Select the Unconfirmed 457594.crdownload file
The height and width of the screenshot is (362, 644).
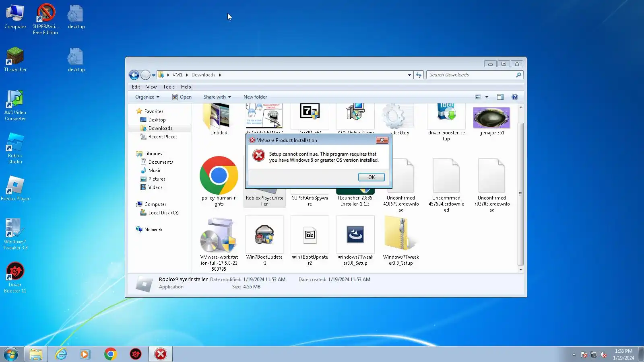point(446,185)
